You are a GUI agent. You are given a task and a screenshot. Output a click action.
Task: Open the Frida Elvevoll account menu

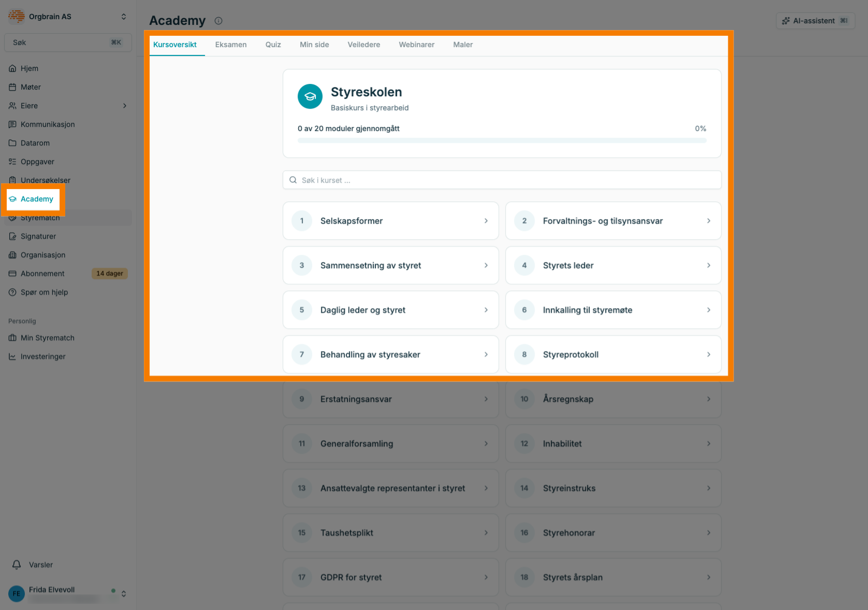(68, 593)
